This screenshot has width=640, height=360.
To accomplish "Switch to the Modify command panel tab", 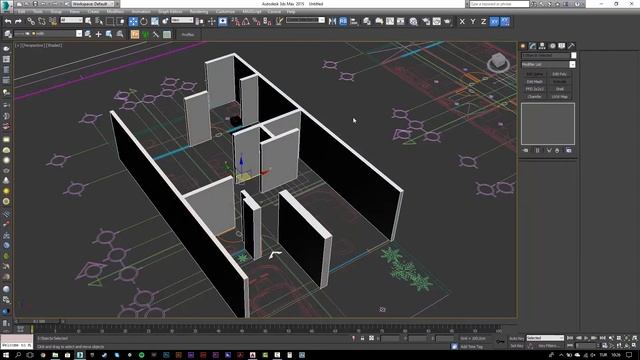I will click(x=532, y=46).
